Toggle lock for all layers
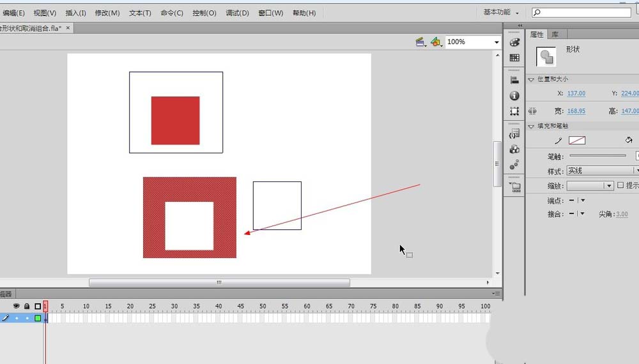Viewport: 639px width, 364px height. pos(27,306)
